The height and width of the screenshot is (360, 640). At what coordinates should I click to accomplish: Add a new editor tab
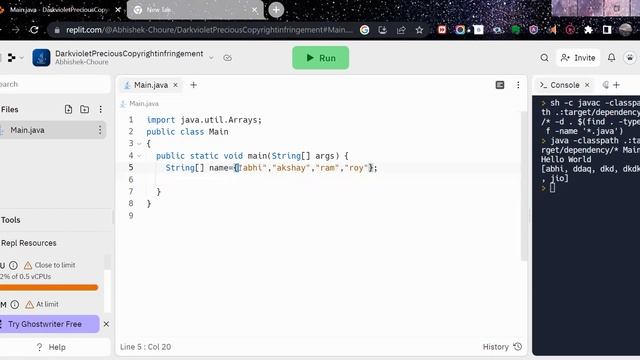point(193,85)
